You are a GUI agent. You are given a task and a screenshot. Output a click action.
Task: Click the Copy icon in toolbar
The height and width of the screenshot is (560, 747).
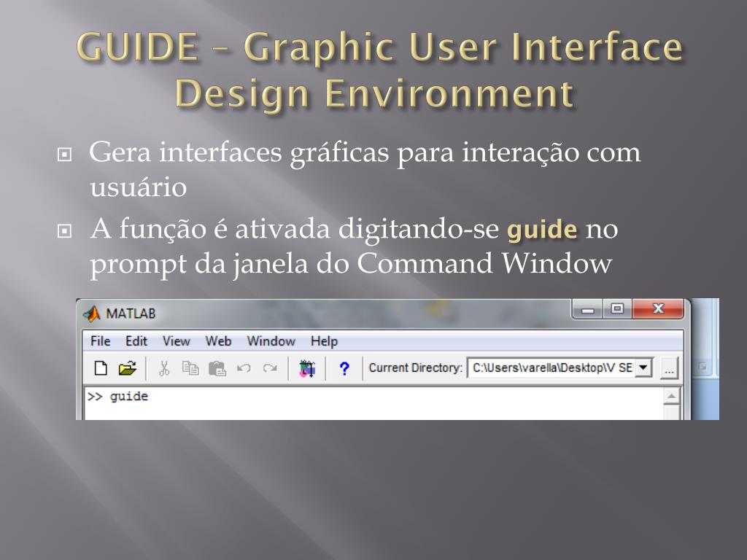[x=190, y=368]
